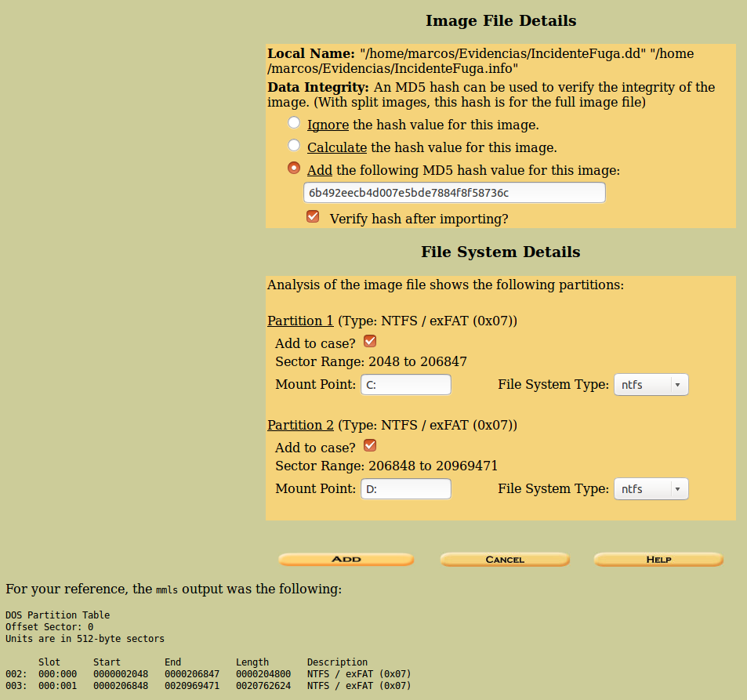Click the underlined Ignore text label
Image resolution: width=747 pixels, height=700 pixels.
coord(328,125)
